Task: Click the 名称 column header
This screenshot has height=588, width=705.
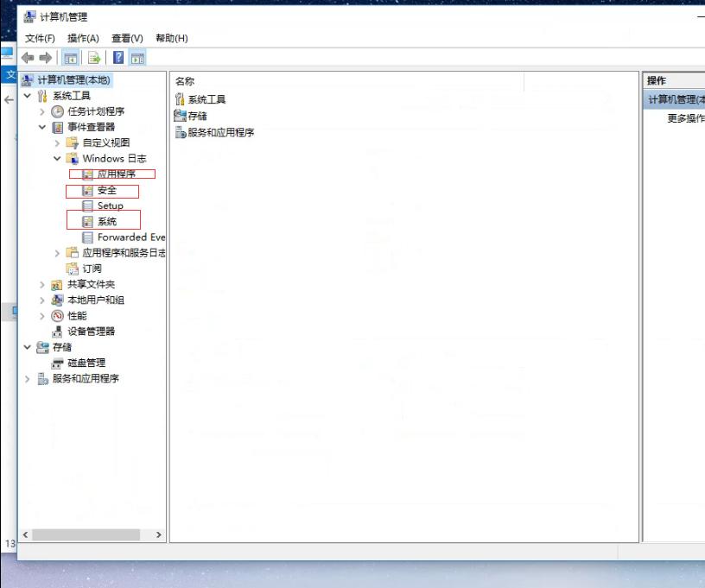Action: (x=185, y=81)
